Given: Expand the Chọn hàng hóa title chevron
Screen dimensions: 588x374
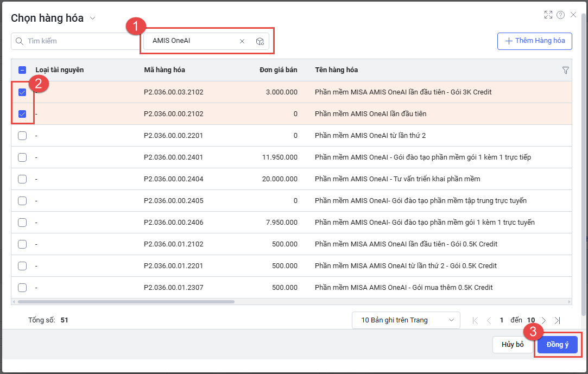Looking at the screenshot, I should (92, 18).
